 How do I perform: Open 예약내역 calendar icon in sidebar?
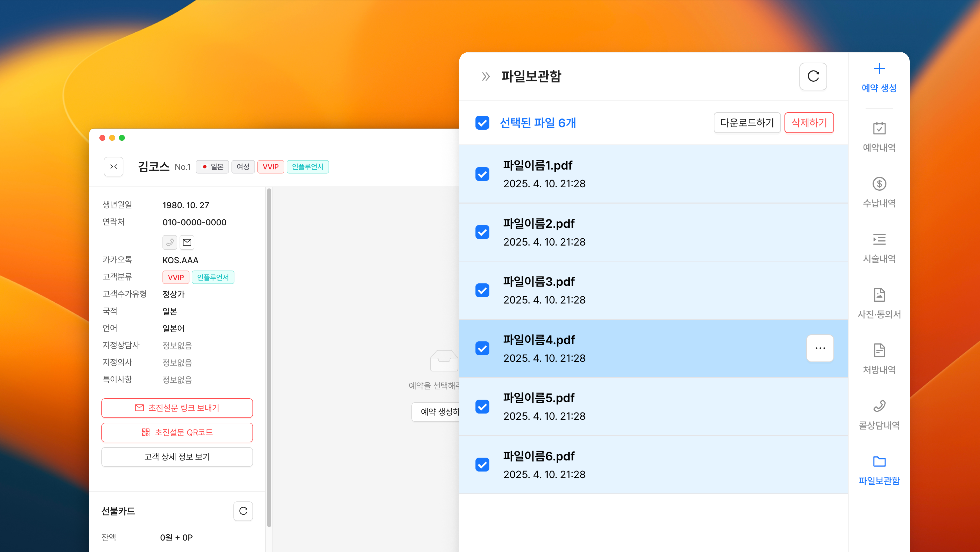[879, 128]
